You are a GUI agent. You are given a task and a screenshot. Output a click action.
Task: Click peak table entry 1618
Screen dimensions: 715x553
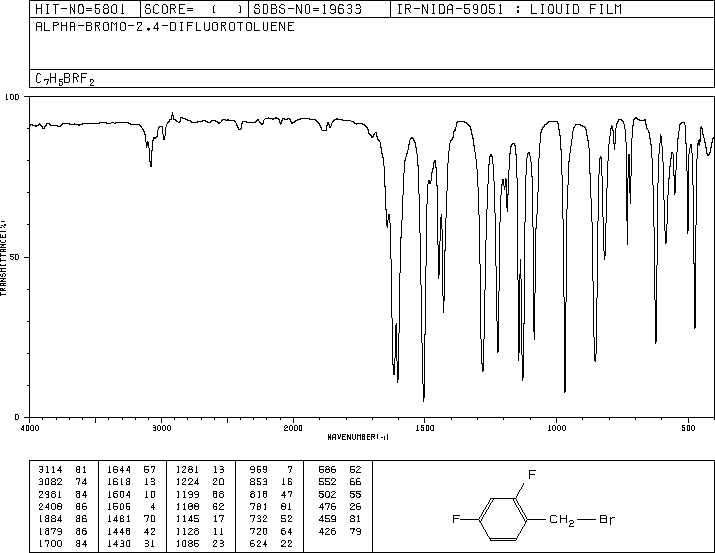(x=119, y=482)
